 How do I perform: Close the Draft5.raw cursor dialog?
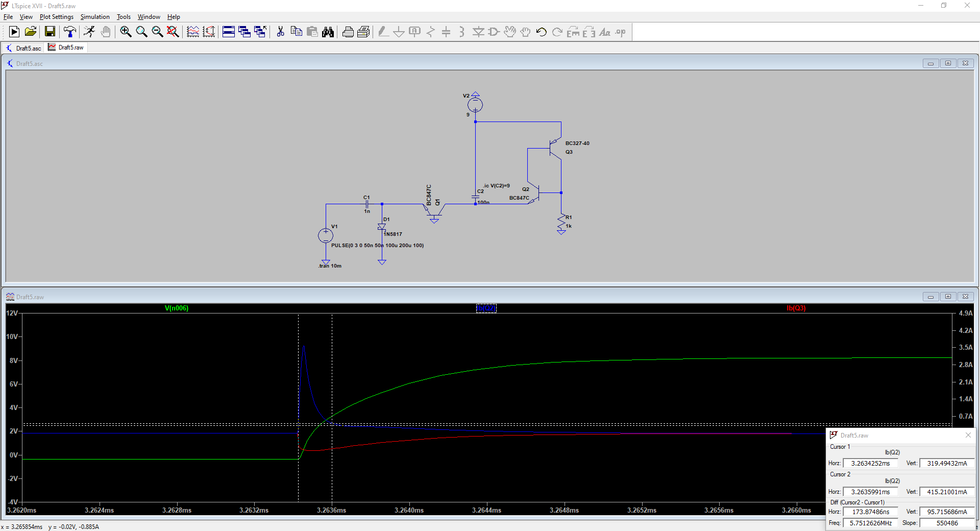[968, 435]
